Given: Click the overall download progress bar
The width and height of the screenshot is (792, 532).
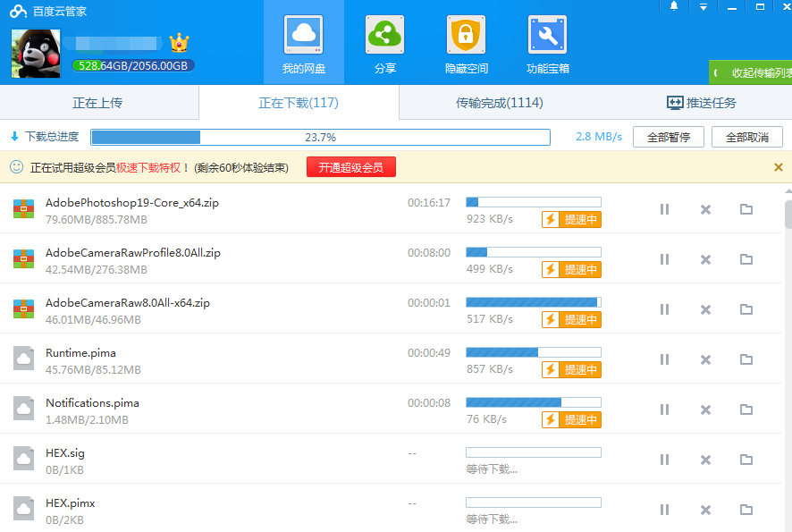Looking at the screenshot, I should click(320, 138).
